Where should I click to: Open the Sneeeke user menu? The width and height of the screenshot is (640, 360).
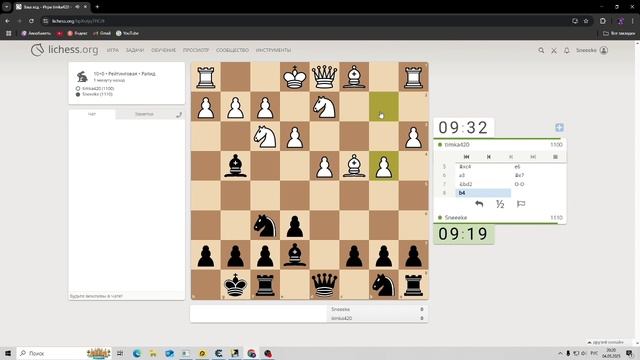tap(592, 50)
